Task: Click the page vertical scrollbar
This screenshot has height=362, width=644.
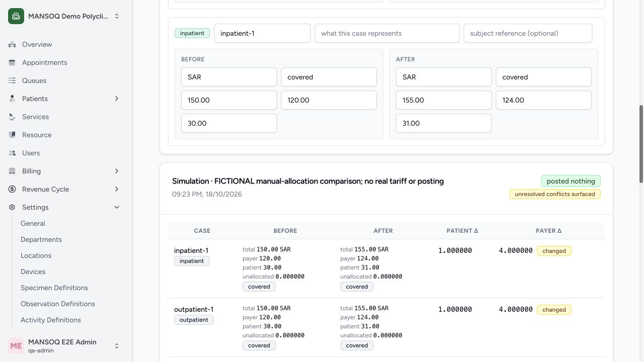Action: pyautogui.click(x=641, y=144)
